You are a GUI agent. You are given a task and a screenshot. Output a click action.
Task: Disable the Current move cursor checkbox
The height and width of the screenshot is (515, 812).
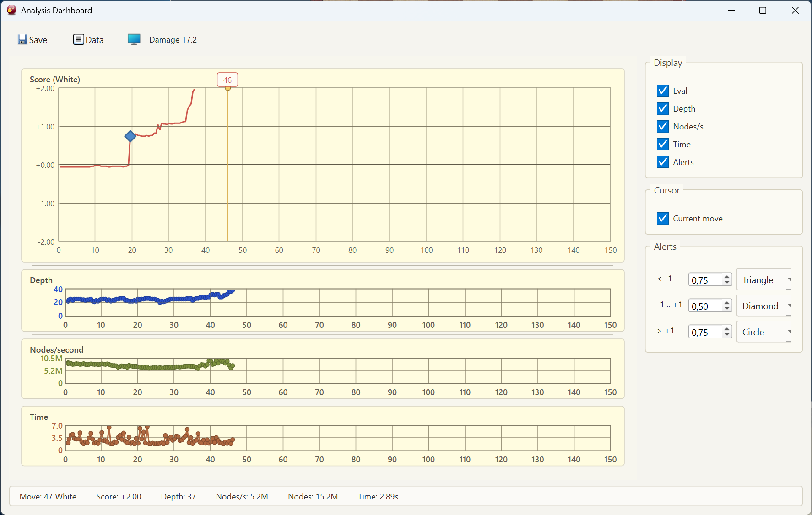tap(663, 218)
